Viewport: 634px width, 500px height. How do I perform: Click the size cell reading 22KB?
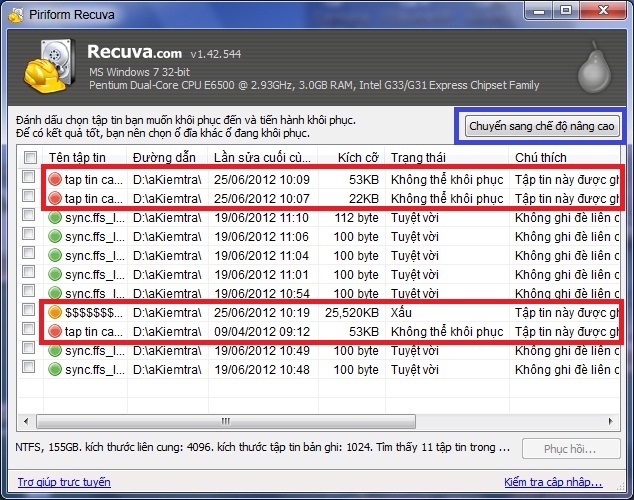click(363, 198)
